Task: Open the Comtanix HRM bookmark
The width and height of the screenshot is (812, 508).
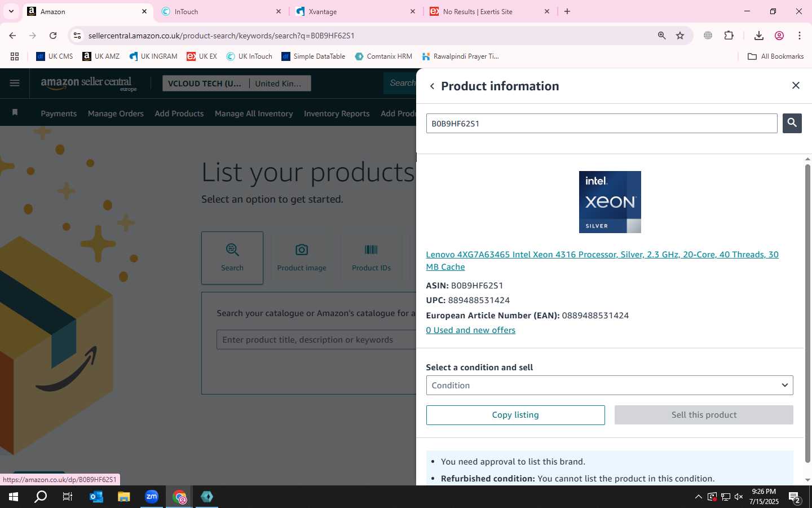Action: click(383, 56)
